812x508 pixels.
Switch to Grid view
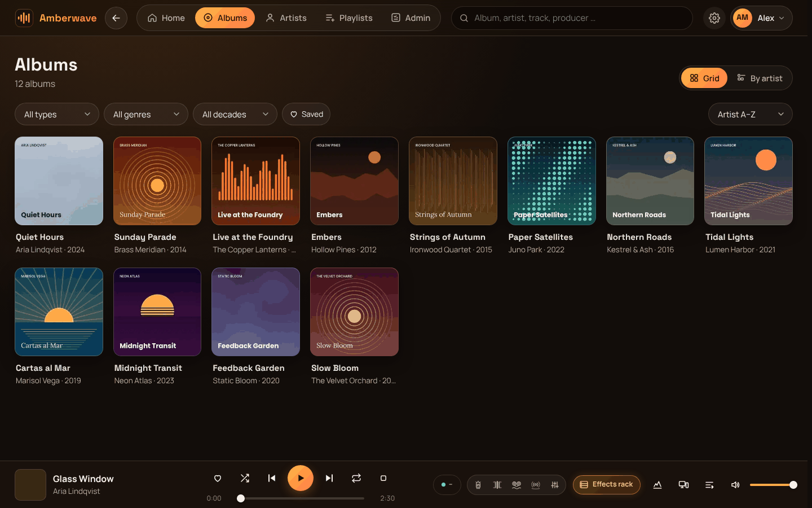pos(704,78)
